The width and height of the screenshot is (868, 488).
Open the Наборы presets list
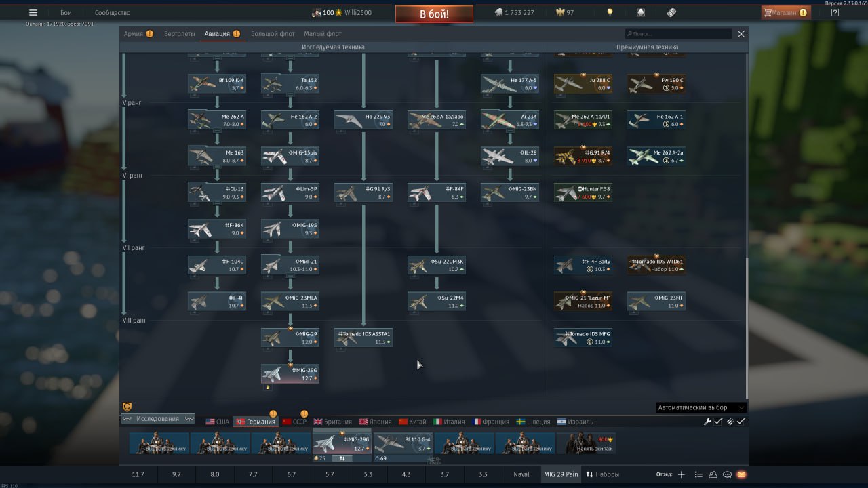click(602, 474)
